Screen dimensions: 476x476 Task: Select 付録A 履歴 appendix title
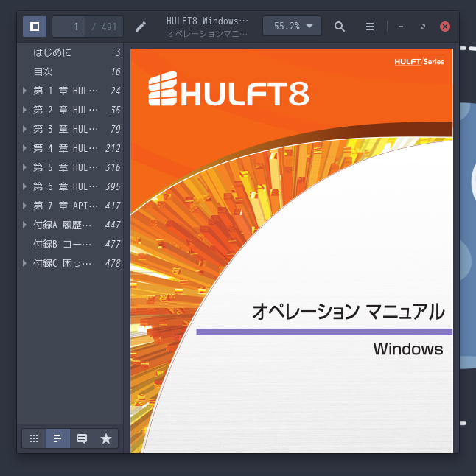pyautogui.click(x=62, y=225)
